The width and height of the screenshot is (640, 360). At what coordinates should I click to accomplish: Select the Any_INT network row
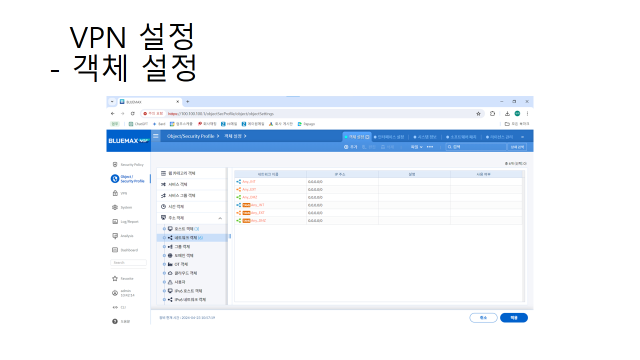378,182
